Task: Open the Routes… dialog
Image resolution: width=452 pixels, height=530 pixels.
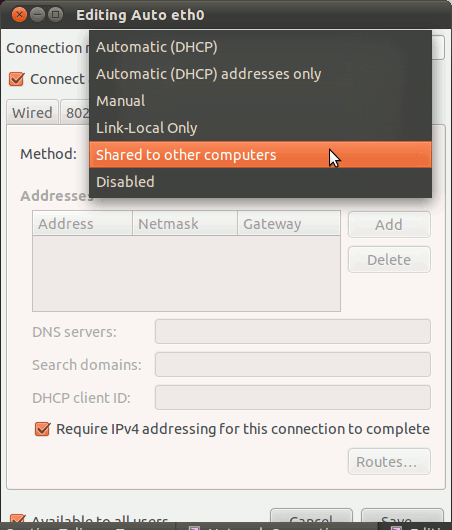Action: (x=389, y=462)
